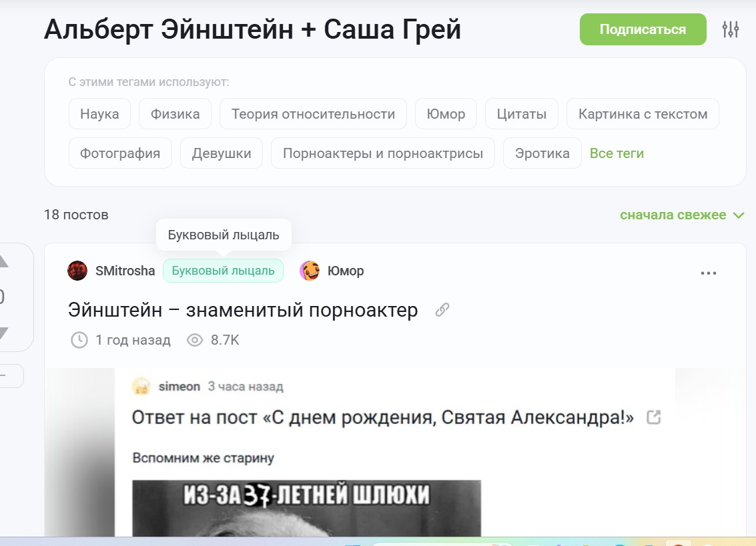Image resolution: width=756 pixels, height=546 pixels.
Task: Select the Физика tag chip
Action: pos(175,114)
